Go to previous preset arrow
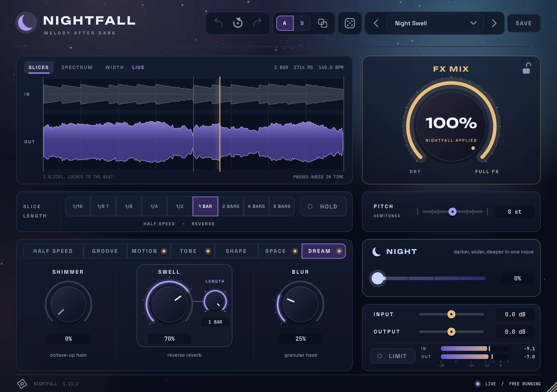 click(x=376, y=23)
